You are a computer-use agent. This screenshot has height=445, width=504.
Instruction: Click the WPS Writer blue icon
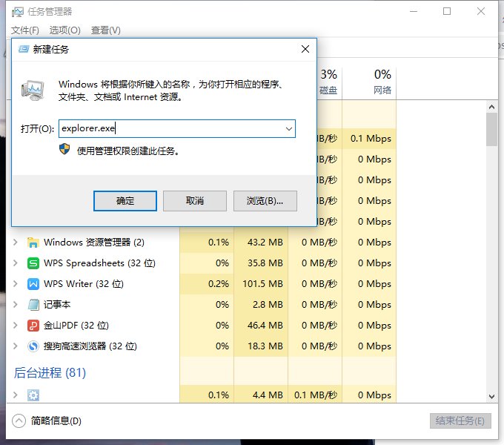pos(33,284)
